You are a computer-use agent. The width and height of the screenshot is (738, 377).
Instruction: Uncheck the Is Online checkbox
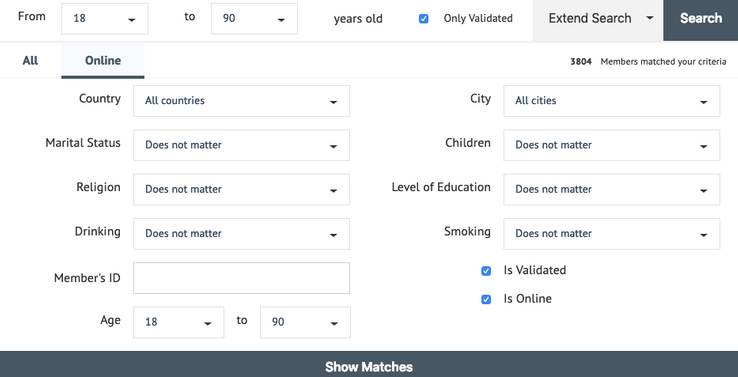click(486, 299)
